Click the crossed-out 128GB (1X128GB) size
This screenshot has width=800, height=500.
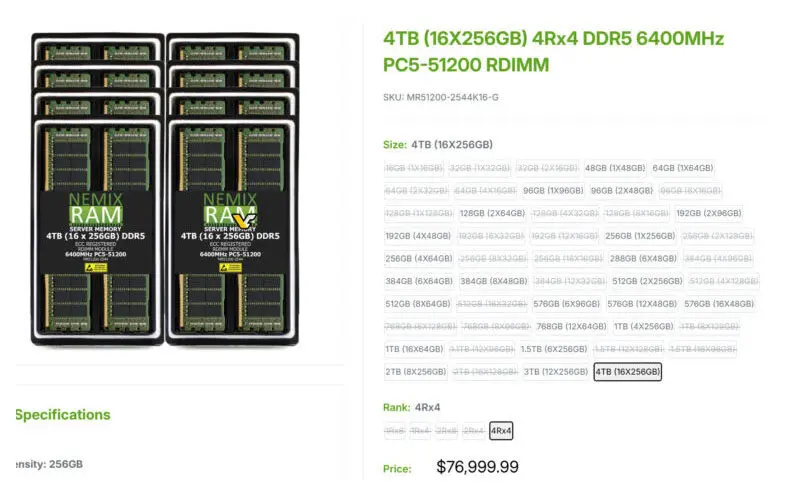pyautogui.click(x=418, y=213)
